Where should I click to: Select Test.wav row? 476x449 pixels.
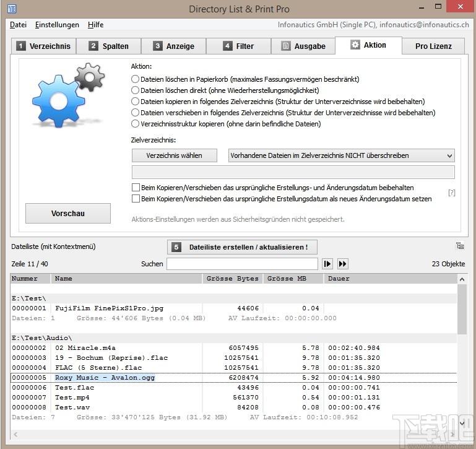[234, 408]
